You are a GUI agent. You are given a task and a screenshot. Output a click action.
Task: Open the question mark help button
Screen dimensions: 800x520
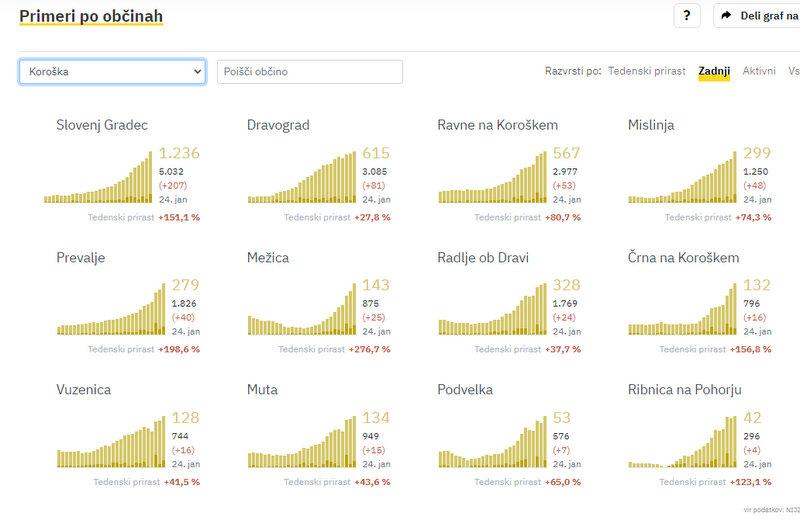point(686,17)
